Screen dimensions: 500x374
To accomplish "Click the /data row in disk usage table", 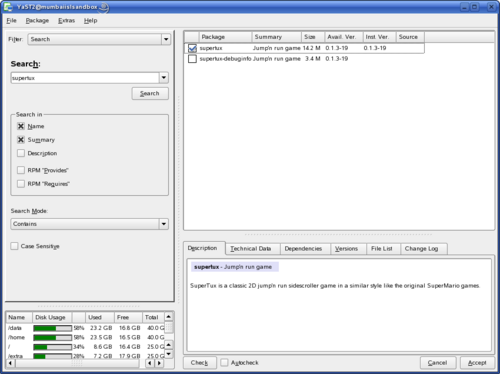I will pos(86,328).
